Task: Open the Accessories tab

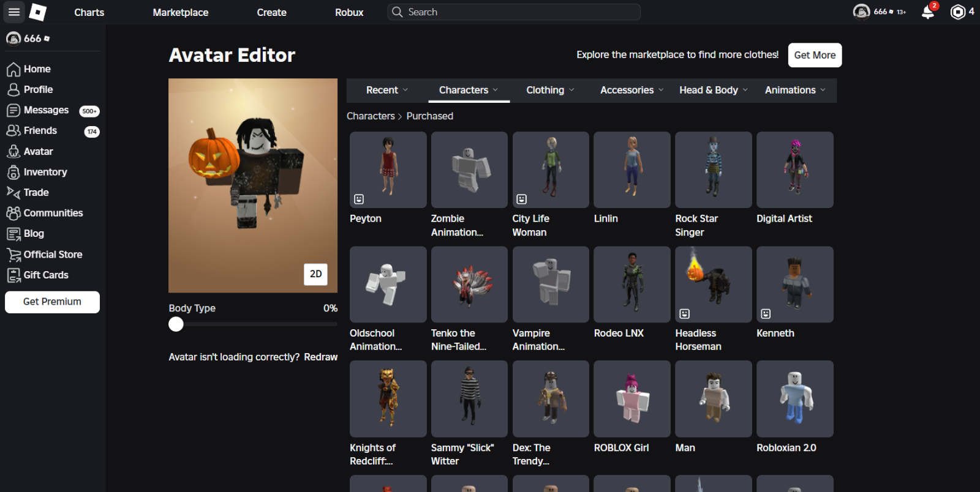Action: (631, 90)
